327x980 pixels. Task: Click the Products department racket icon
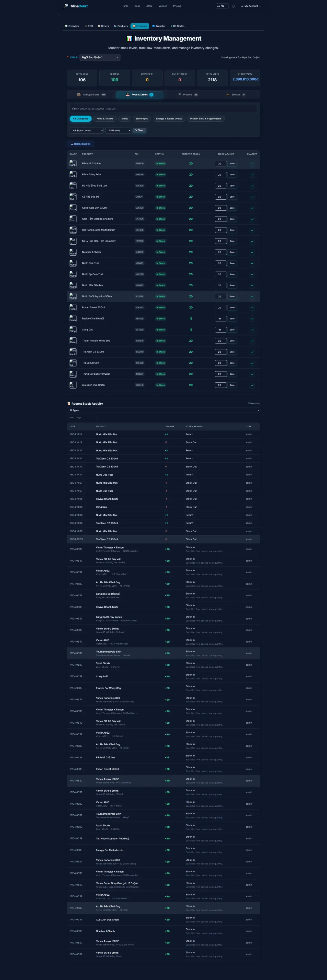(x=180, y=94)
